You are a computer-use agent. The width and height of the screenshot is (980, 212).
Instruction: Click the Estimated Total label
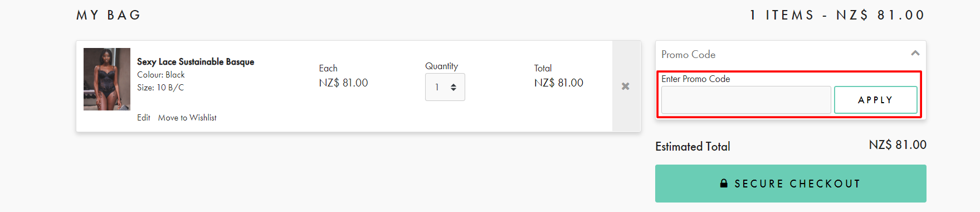(693, 146)
